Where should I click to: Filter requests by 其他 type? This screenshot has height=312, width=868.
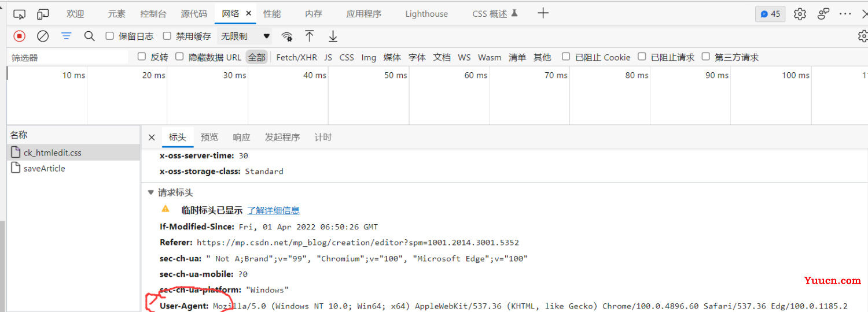542,57
